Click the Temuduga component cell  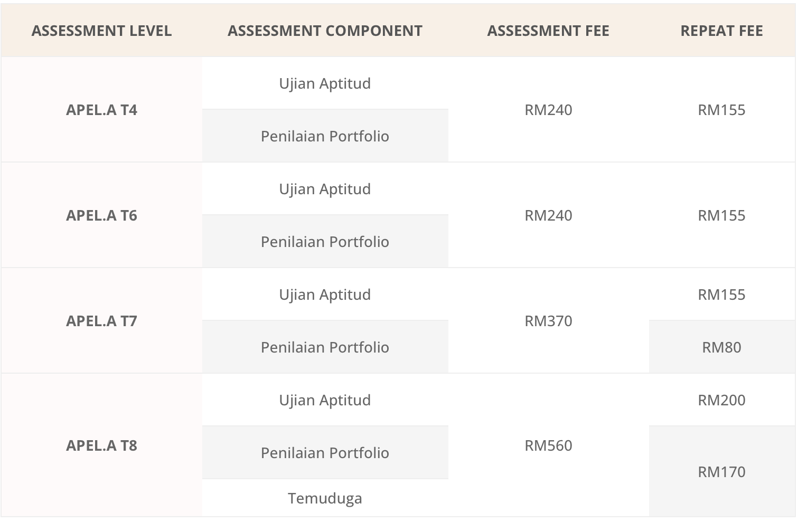(x=325, y=498)
